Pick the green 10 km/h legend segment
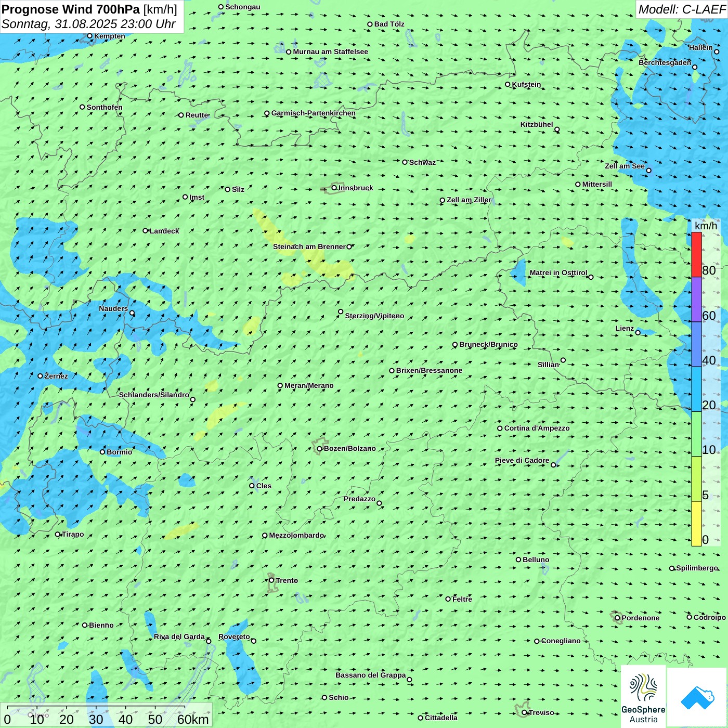 point(696,434)
